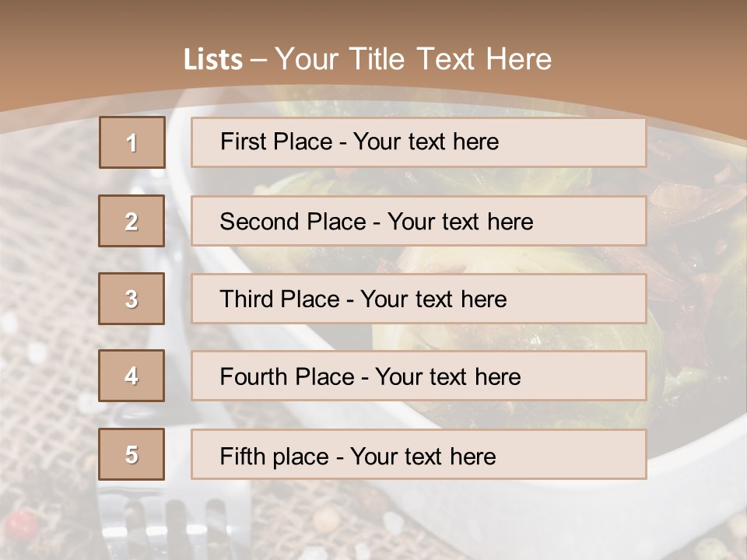Click the number 3 box
The height and width of the screenshot is (560, 747).
pyautogui.click(x=132, y=299)
